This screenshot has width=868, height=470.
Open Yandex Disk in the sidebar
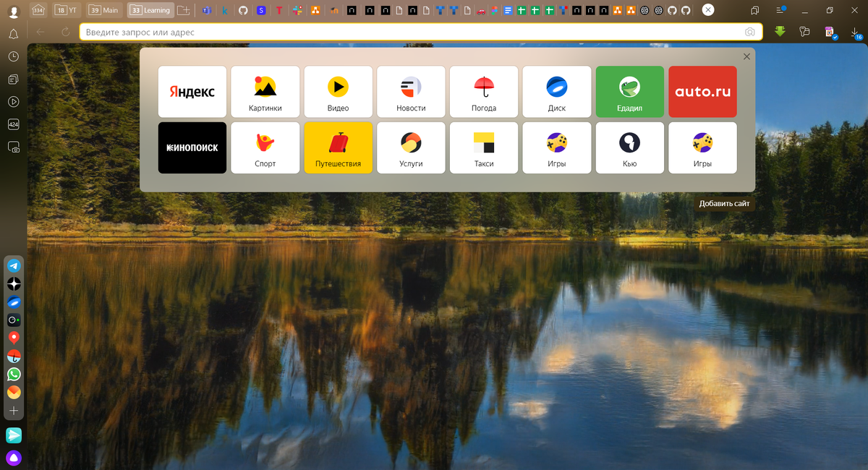tap(14, 302)
